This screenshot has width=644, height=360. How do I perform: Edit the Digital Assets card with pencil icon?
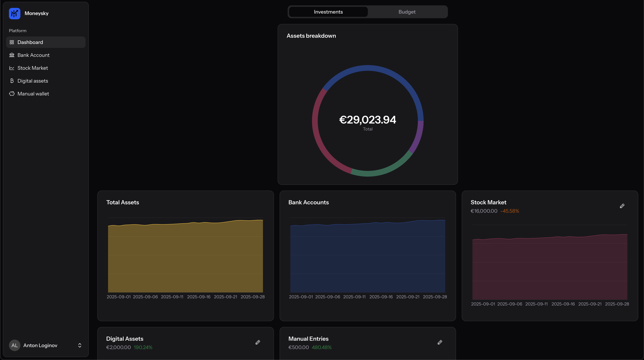click(258, 342)
